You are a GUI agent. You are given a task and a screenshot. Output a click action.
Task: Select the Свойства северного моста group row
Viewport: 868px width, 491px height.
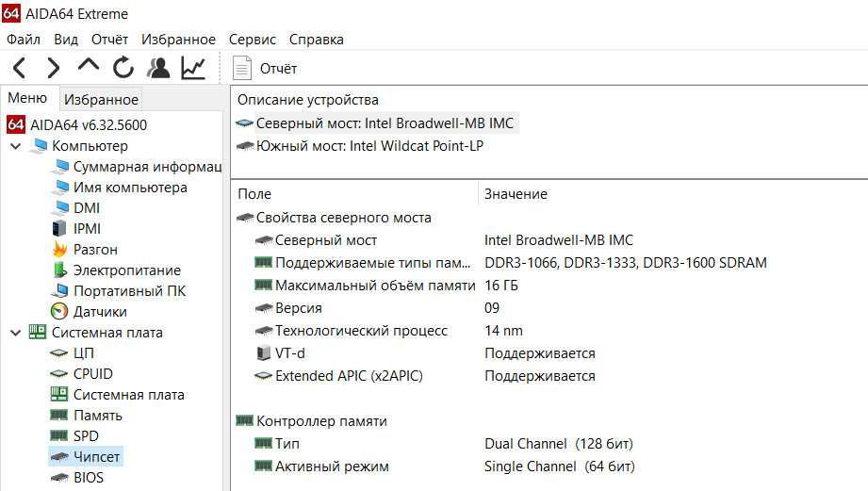pyautogui.click(x=334, y=218)
